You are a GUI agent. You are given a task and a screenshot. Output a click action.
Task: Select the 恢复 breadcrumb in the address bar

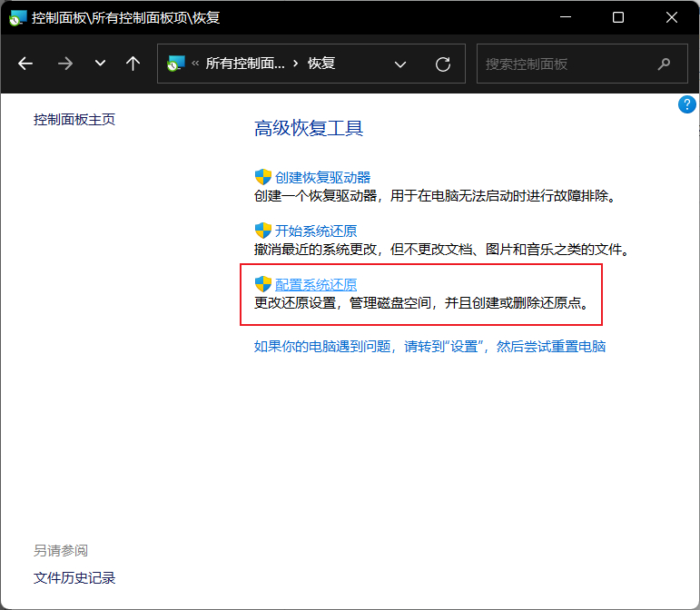[321, 64]
